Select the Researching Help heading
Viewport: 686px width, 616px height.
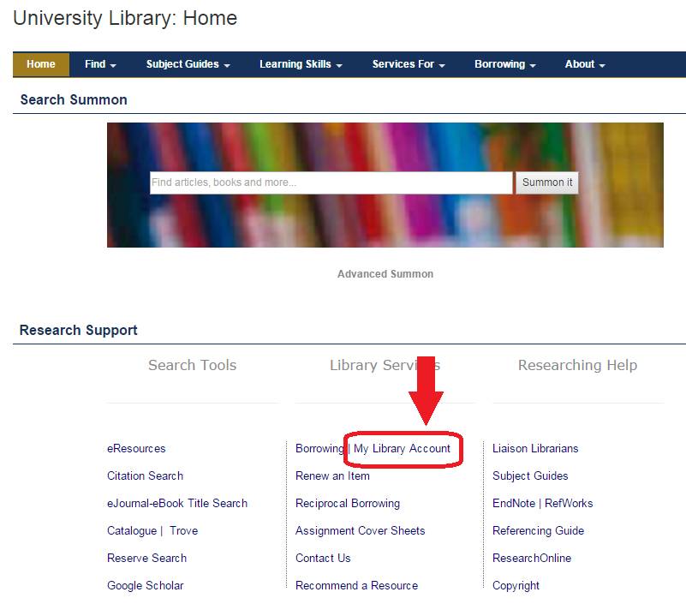point(577,365)
